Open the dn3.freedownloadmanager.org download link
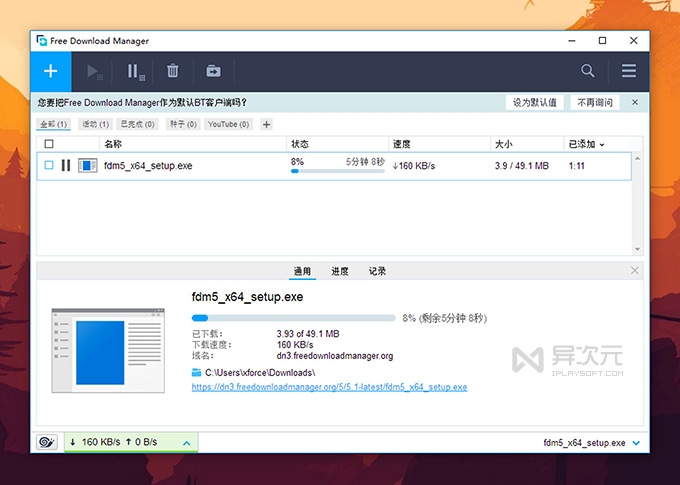 click(329, 386)
